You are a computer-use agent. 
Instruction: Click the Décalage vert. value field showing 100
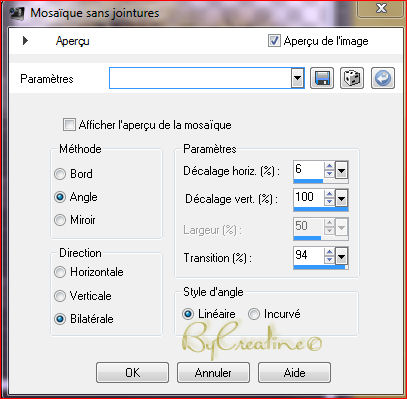[308, 198]
